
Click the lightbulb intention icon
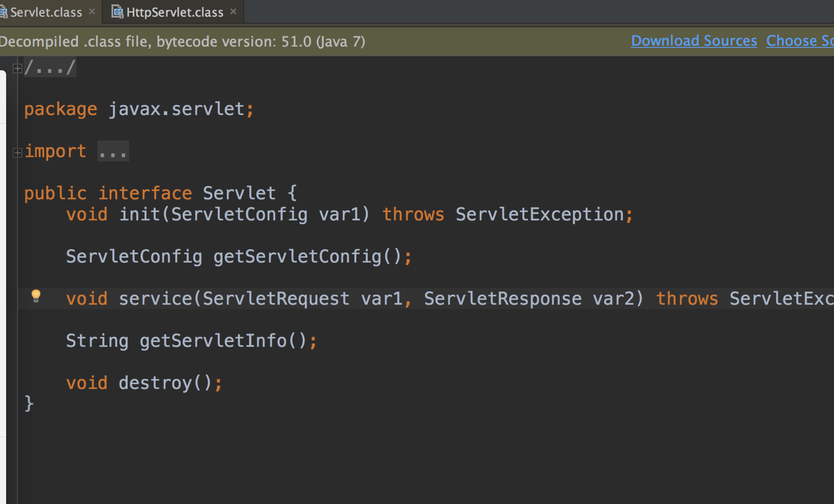tap(36, 296)
